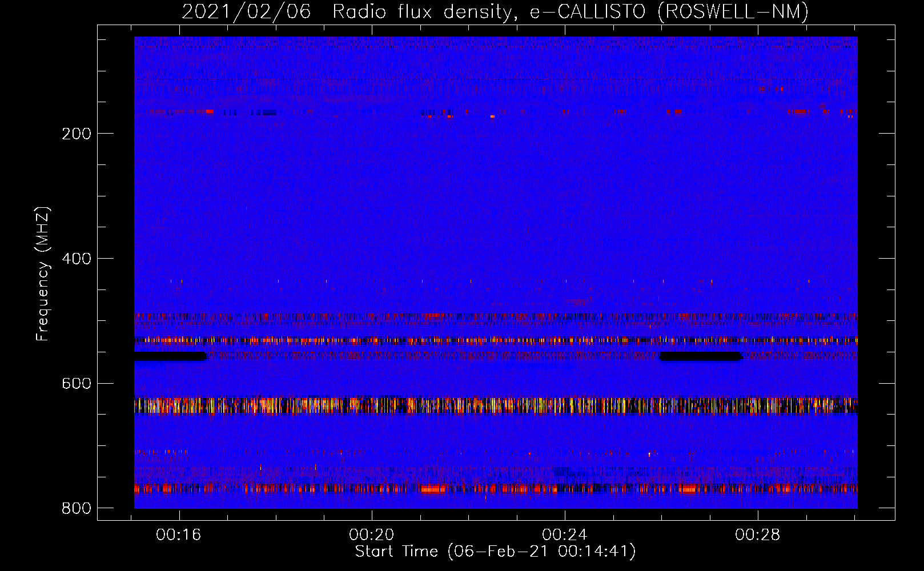
Task: Click the bright yellow interference band near 640 MHz
Action: (x=496, y=405)
